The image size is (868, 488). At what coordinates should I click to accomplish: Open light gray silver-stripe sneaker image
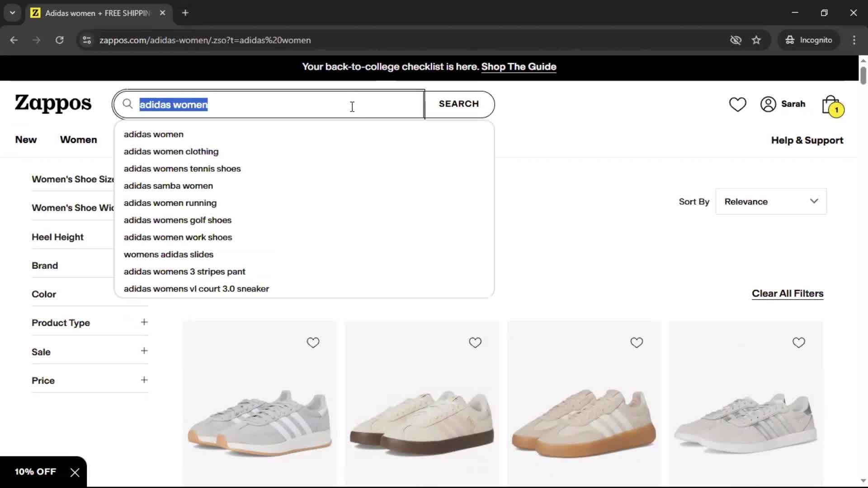[745, 404]
